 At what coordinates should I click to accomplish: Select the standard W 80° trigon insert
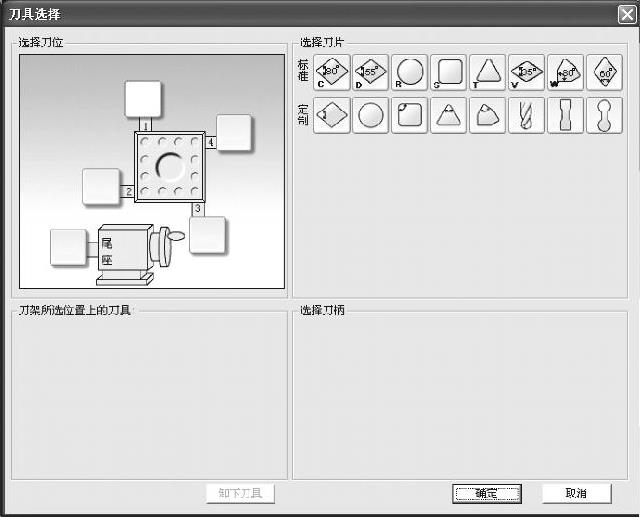[565, 72]
